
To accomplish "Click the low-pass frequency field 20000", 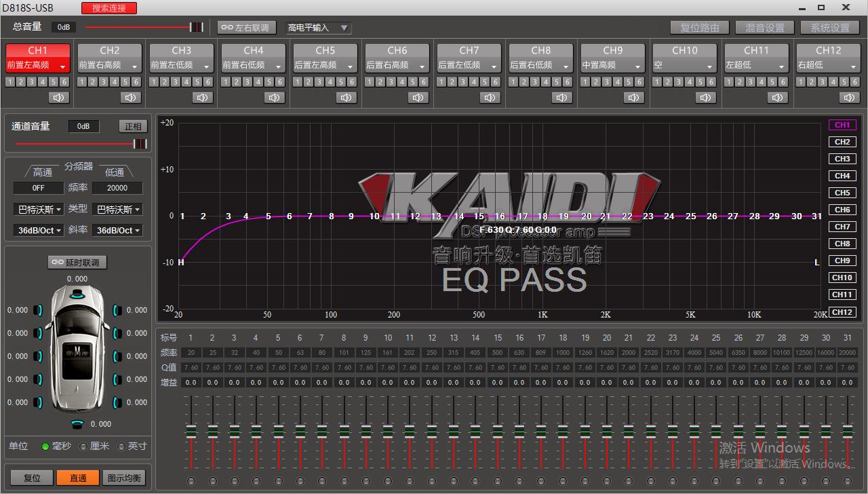I will (x=117, y=188).
